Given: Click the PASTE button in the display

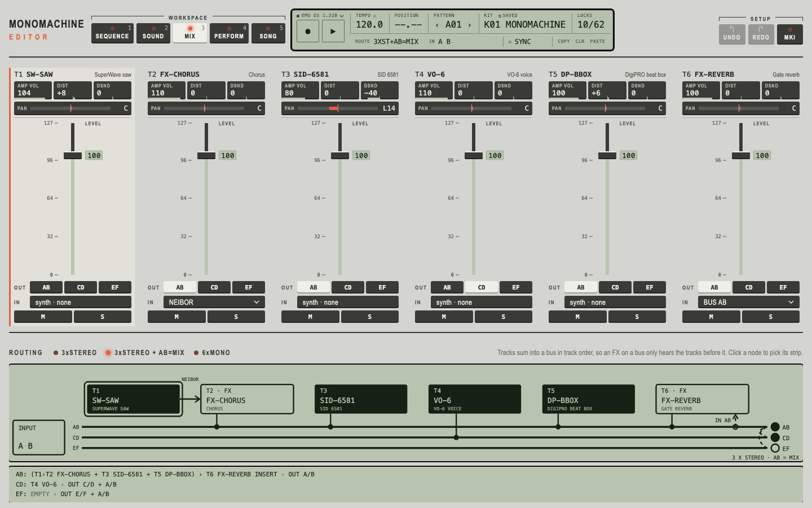Looking at the screenshot, I should 597,41.
